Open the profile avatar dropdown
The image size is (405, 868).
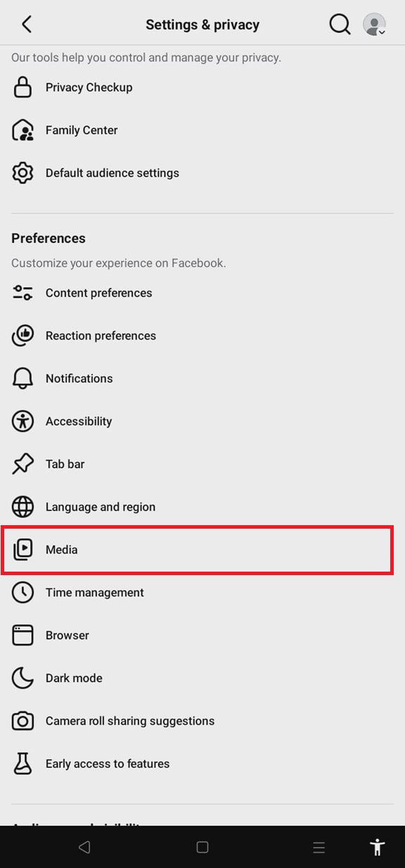374,23
